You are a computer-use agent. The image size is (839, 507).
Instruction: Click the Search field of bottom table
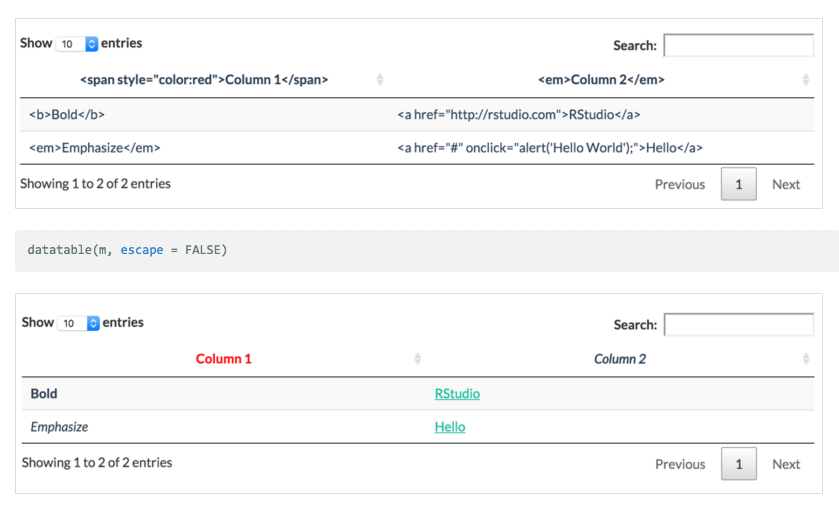(738, 324)
